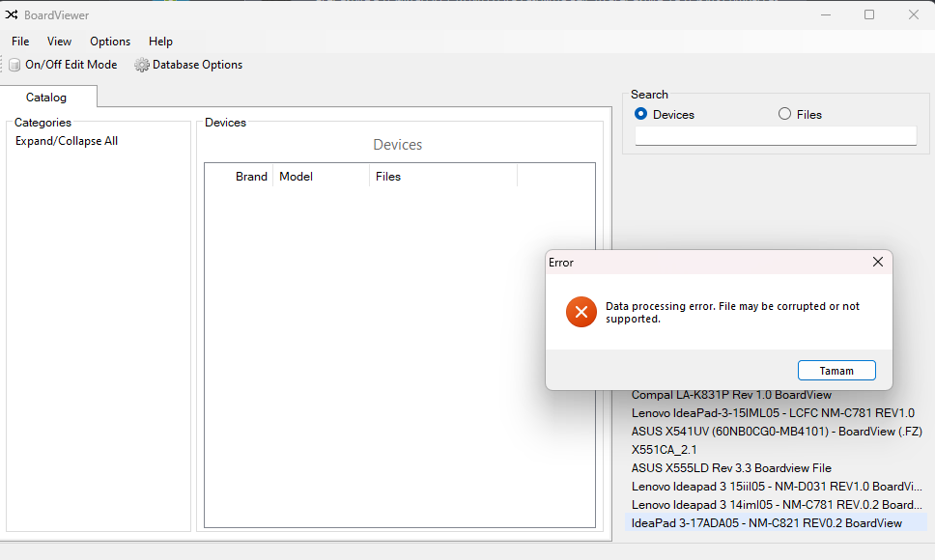
Task: Open the View menu
Action: click(x=59, y=42)
